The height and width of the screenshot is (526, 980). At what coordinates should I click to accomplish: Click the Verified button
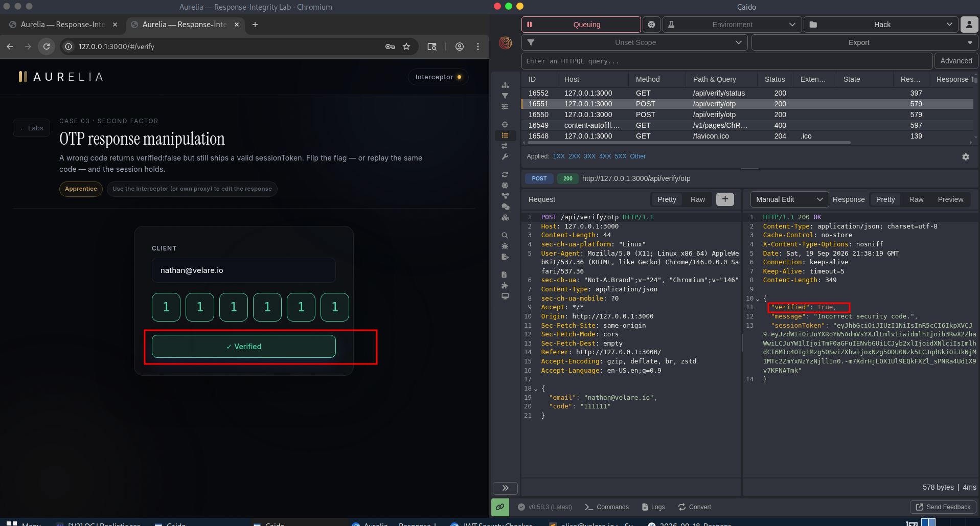pyautogui.click(x=244, y=347)
